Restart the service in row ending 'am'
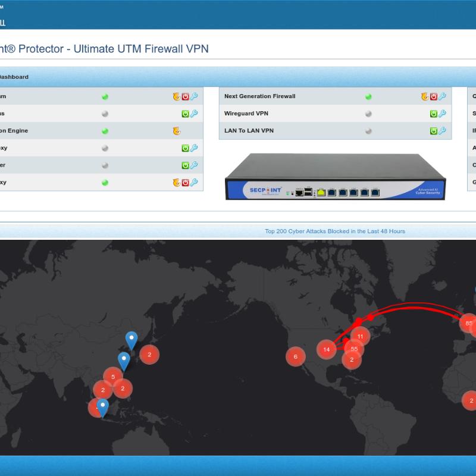The width and height of the screenshot is (476, 476). click(x=177, y=96)
